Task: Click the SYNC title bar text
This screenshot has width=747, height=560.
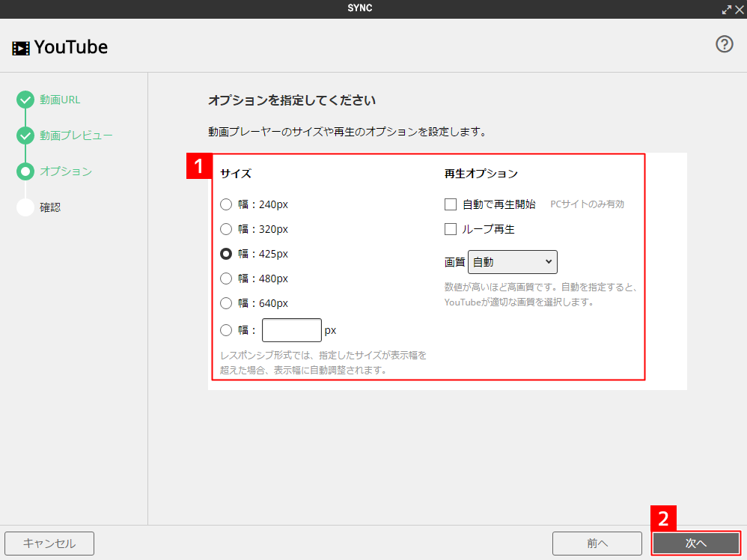Action: (x=360, y=8)
